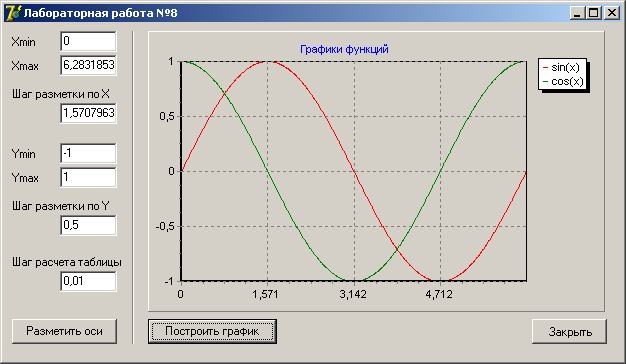
Task: Click the 4,712 X axis label
Action: point(439,295)
